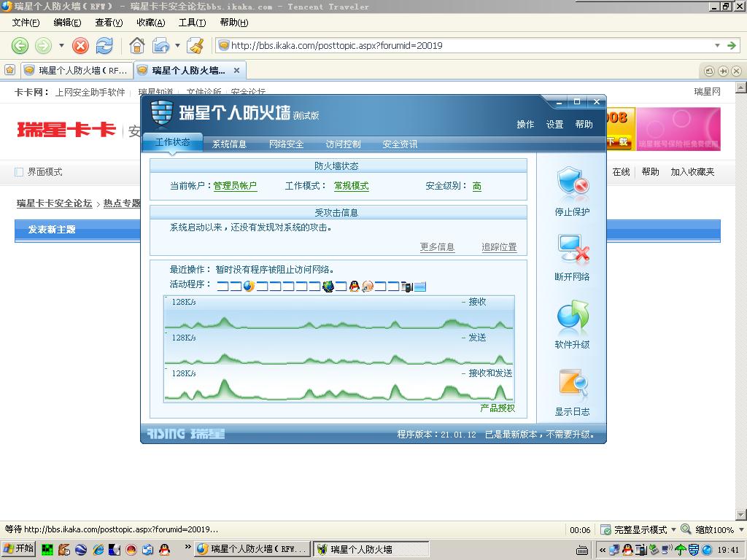This screenshot has height=560, width=747.
Task: Click the Stop Protection (停止保护) shield icon
Action: 573,182
